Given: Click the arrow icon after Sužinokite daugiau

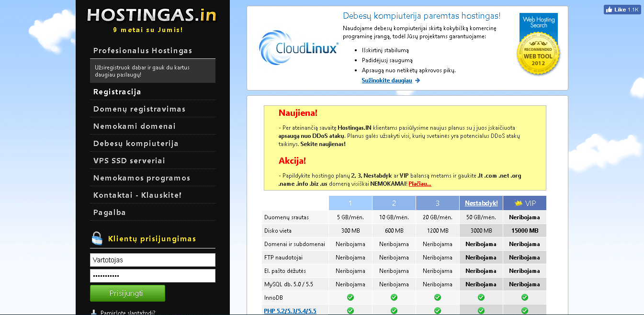Looking at the screenshot, I should (x=418, y=80).
